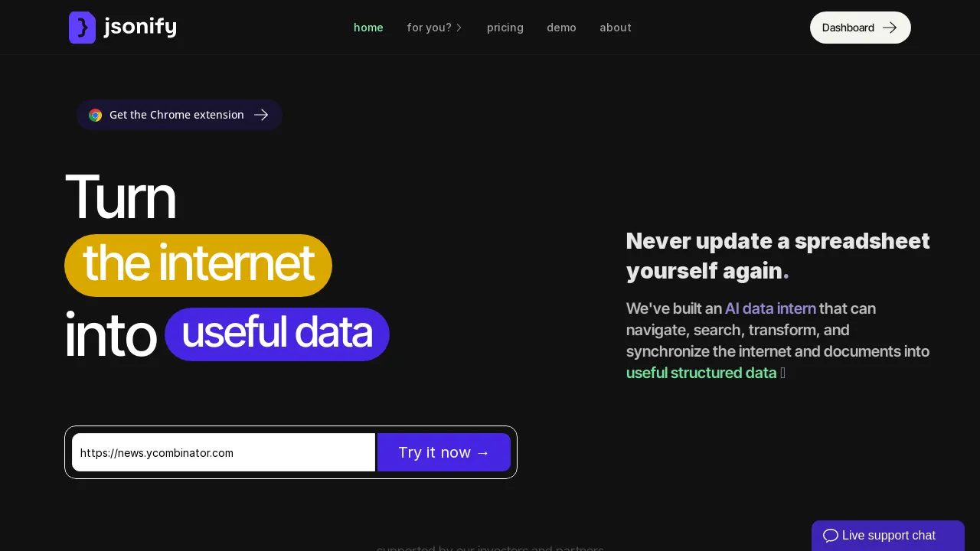Click 'Get the Chrome extension'
Viewport: 980px width, 551px height.
pos(177,115)
